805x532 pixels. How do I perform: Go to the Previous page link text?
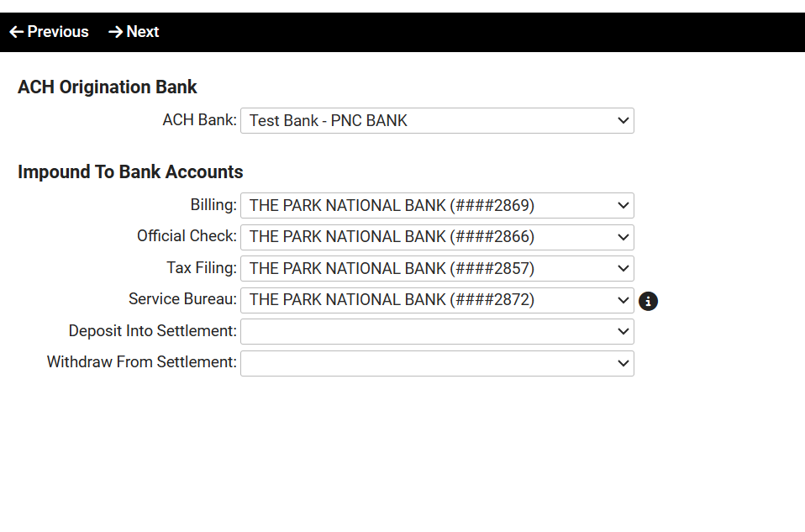click(58, 32)
